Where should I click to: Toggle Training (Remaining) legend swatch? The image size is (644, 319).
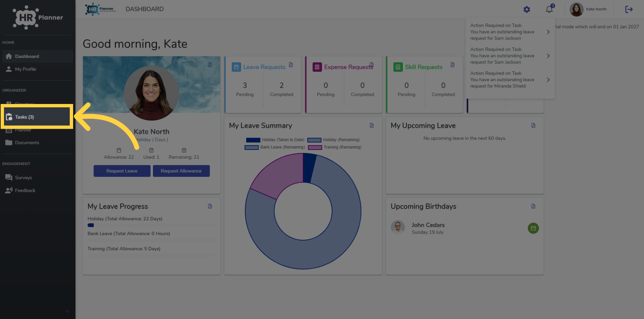[315, 147]
